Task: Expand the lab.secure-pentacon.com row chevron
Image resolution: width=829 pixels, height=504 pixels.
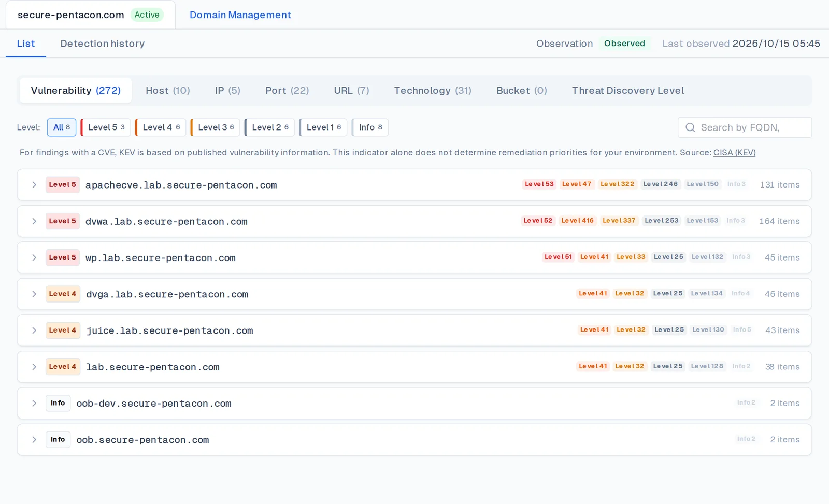Action: point(34,367)
